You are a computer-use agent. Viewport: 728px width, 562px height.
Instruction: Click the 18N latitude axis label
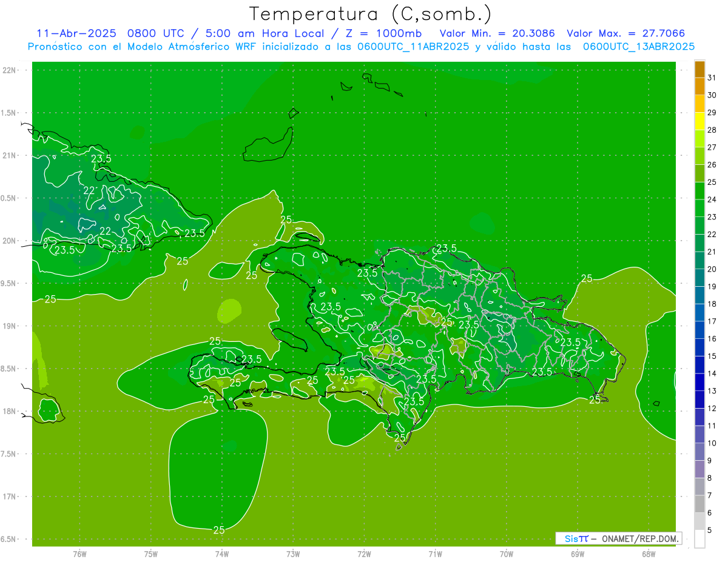[9, 411]
